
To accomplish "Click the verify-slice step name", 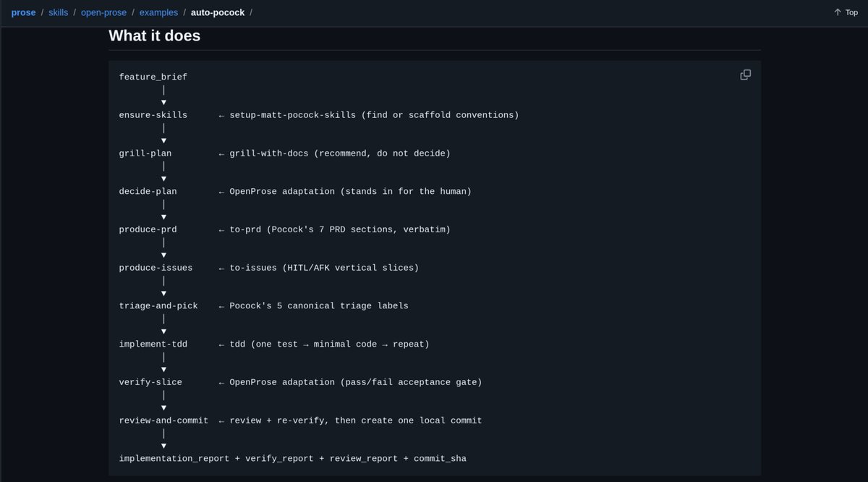I will tap(150, 382).
